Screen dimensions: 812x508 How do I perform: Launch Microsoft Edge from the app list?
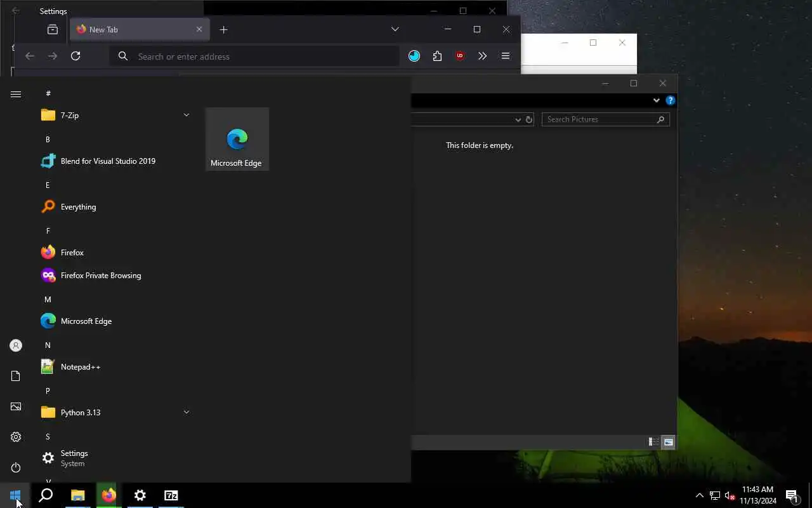coord(115,321)
